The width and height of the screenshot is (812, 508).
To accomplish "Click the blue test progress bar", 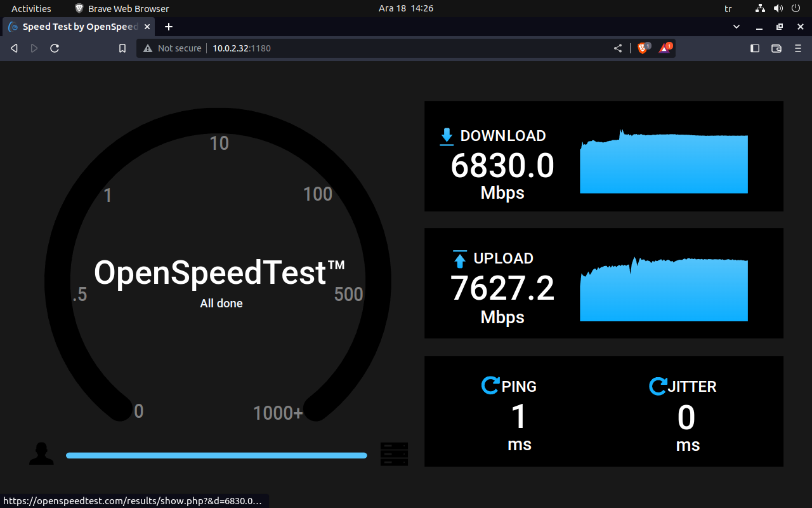I will 216,455.
